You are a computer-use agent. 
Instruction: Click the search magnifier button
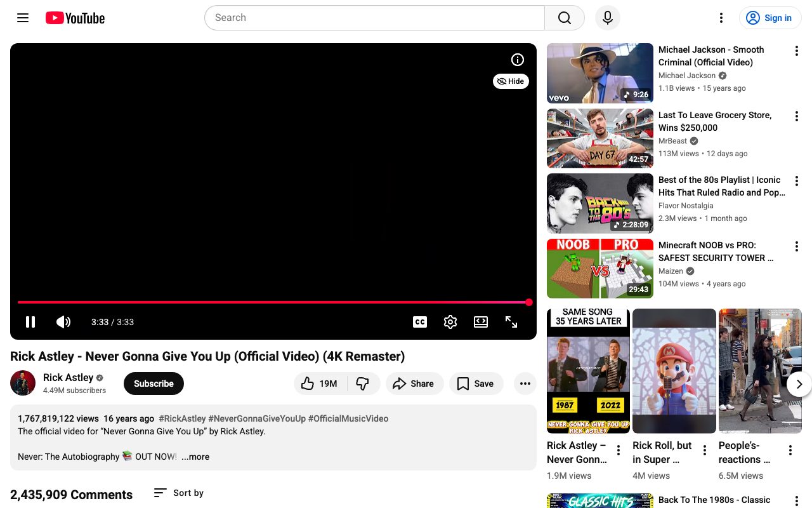tap(565, 18)
